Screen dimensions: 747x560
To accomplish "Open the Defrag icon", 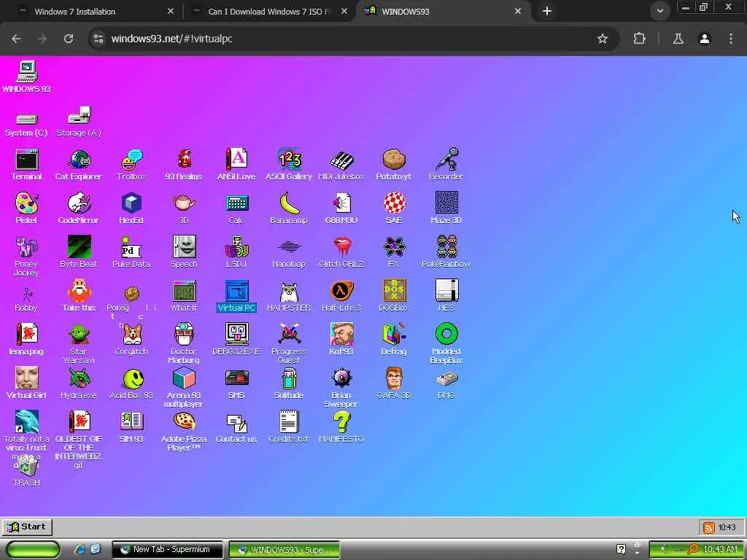I will point(394,340).
